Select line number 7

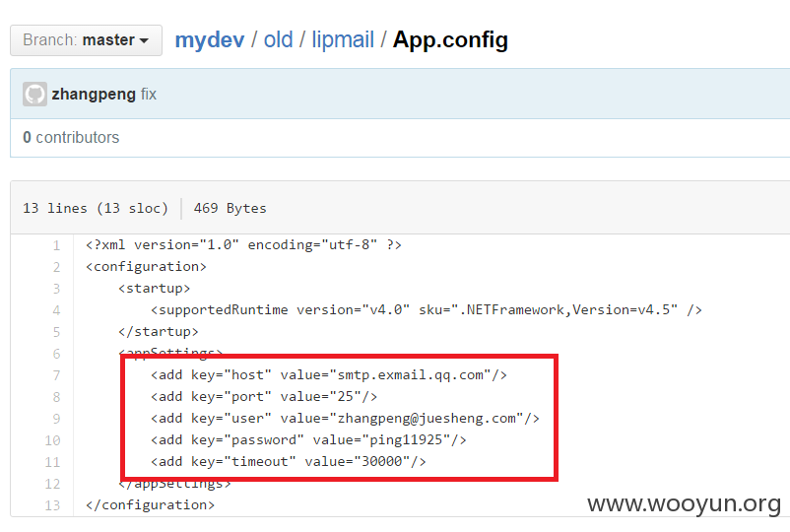[56, 375]
